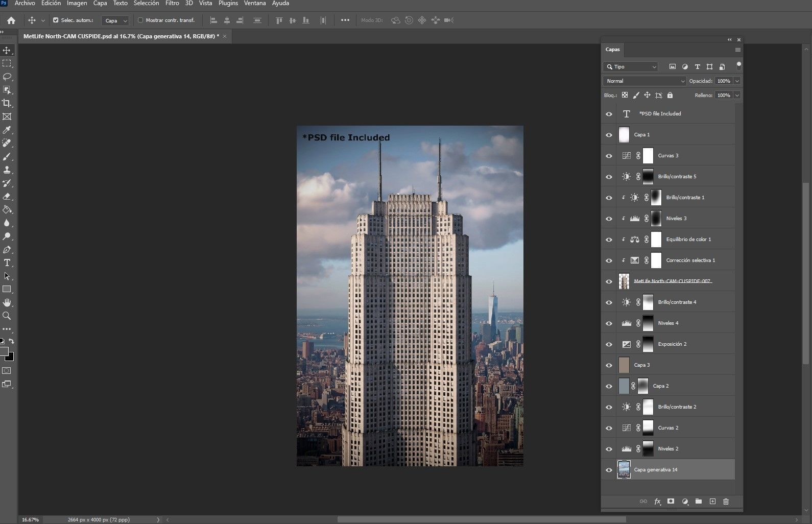812x524 pixels.
Task: Select the Blur tool
Action: [x=7, y=223]
